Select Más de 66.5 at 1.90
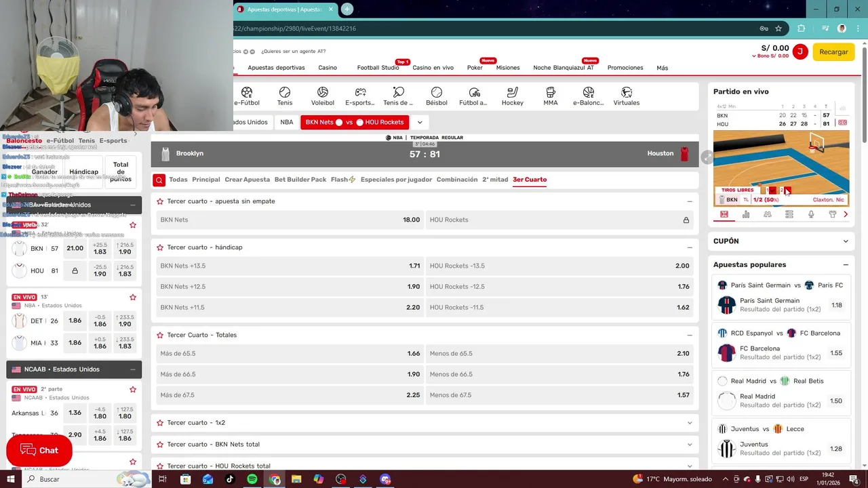 click(x=290, y=374)
